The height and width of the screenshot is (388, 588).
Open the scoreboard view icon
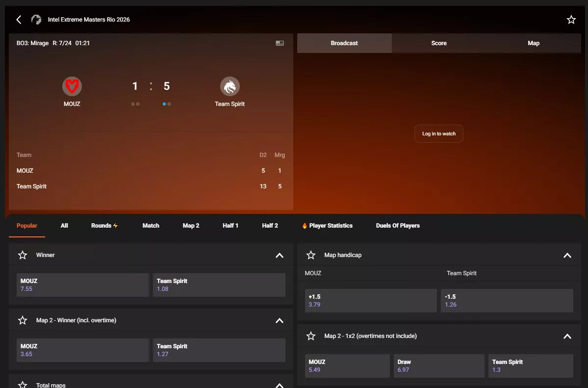coord(280,43)
